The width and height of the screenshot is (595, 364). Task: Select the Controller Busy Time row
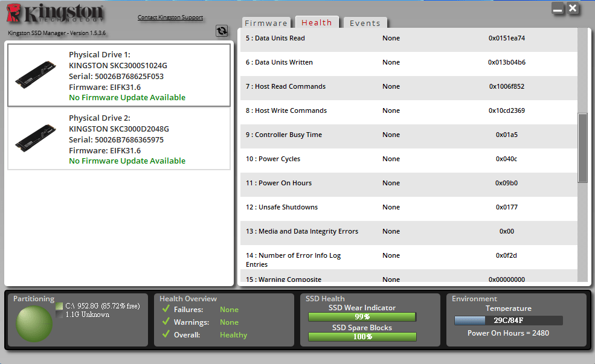(409, 136)
